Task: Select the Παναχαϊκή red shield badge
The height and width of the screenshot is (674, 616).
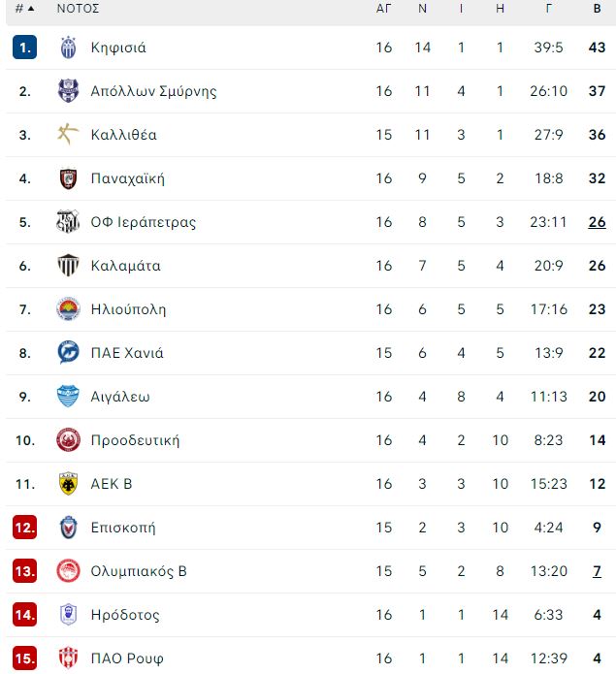Action: (68, 178)
